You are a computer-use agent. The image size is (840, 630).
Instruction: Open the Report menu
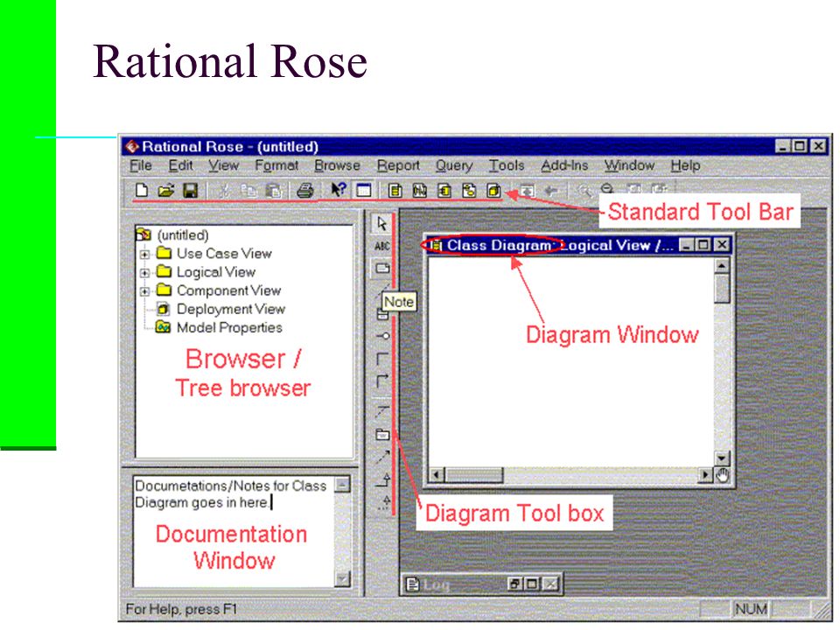(398, 165)
